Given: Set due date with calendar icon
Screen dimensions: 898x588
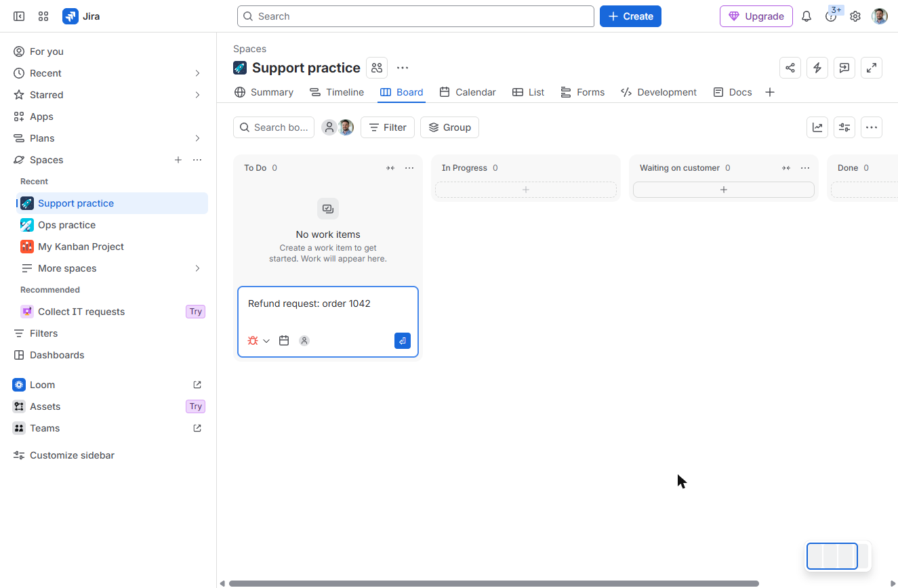Looking at the screenshot, I should tap(284, 341).
